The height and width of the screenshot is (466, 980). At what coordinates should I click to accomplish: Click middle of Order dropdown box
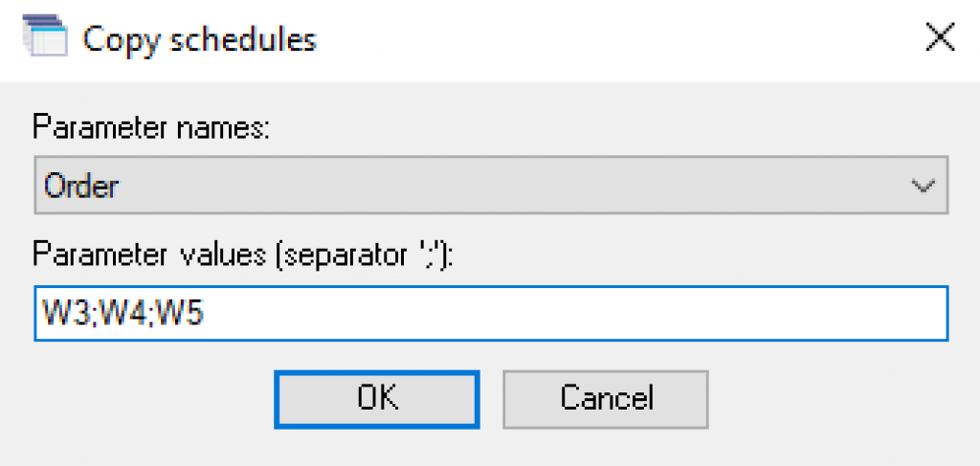[x=491, y=186]
